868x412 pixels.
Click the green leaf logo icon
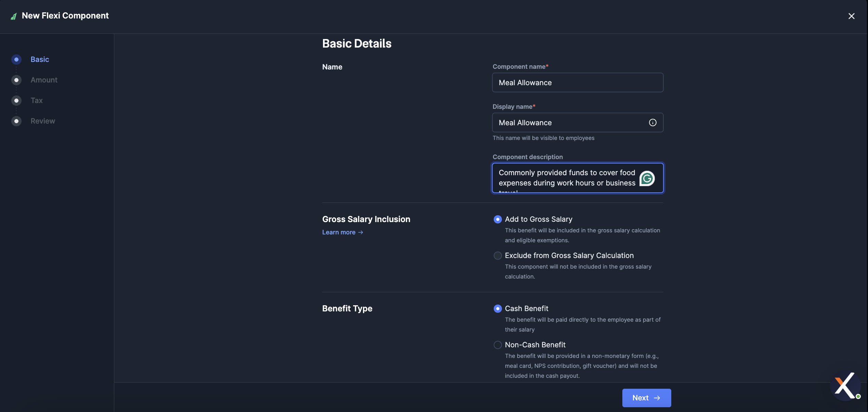click(x=14, y=16)
